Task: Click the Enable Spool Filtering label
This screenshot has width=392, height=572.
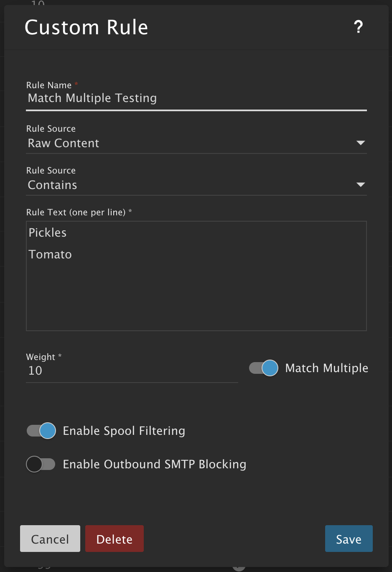Action: 124,431
